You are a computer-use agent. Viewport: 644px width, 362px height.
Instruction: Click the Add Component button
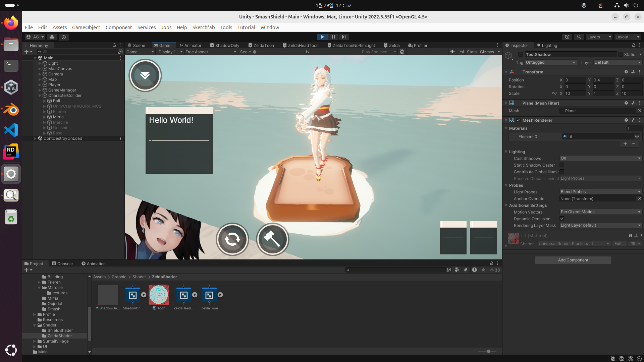573,260
